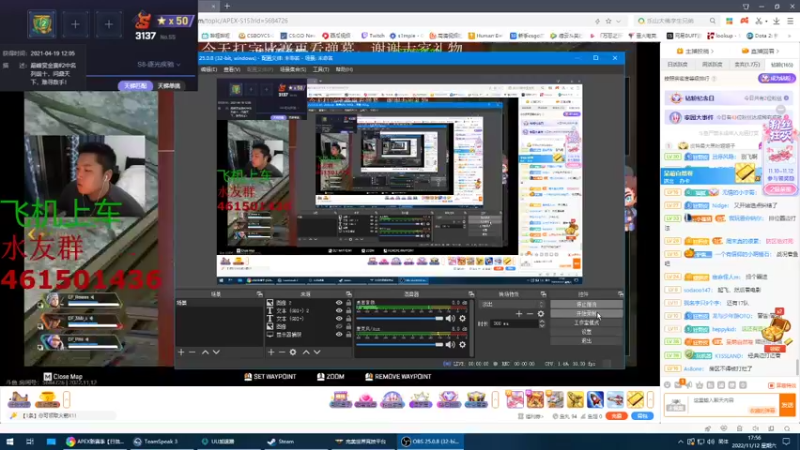Open 直播回看 link with chevron
800x450 pixels.
pos(760,51)
